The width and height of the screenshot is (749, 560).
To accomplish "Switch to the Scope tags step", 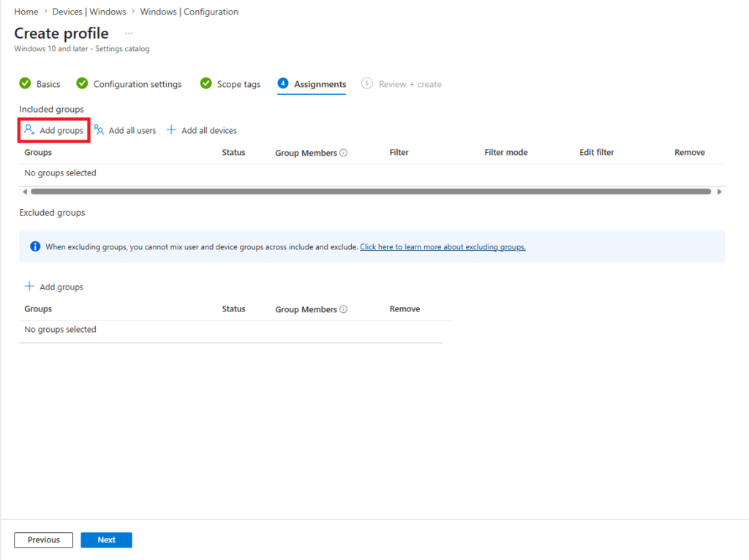I will pyautogui.click(x=238, y=84).
